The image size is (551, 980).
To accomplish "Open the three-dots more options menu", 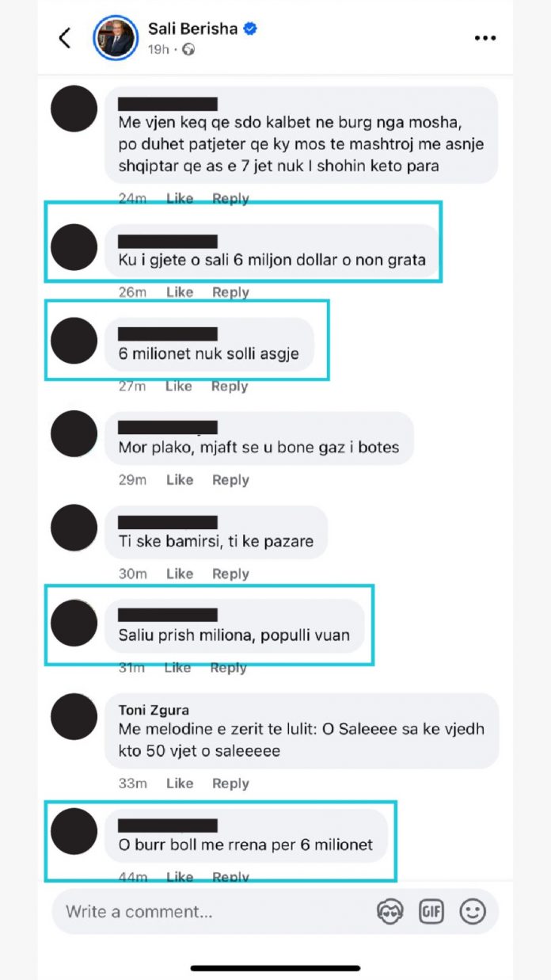I will pyautogui.click(x=485, y=37).
